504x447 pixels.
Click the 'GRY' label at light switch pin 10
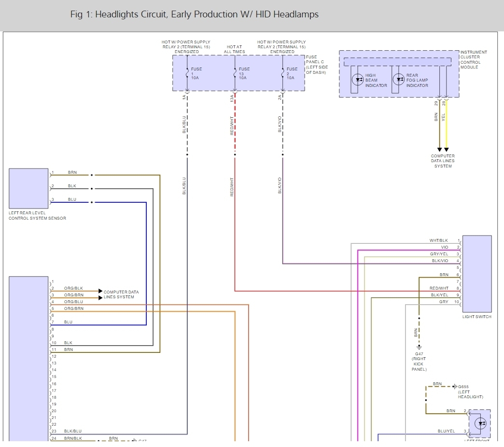click(444, 302)
